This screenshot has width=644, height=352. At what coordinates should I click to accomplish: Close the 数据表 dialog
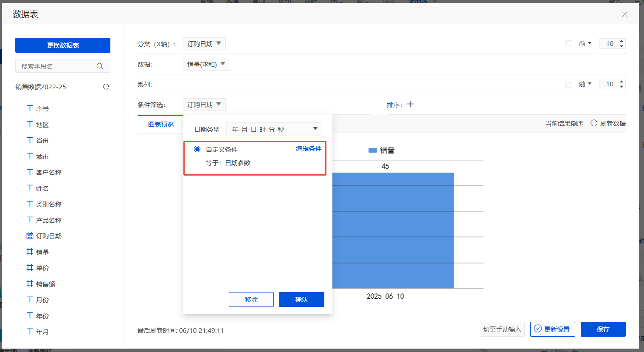[x=624, y=14]
